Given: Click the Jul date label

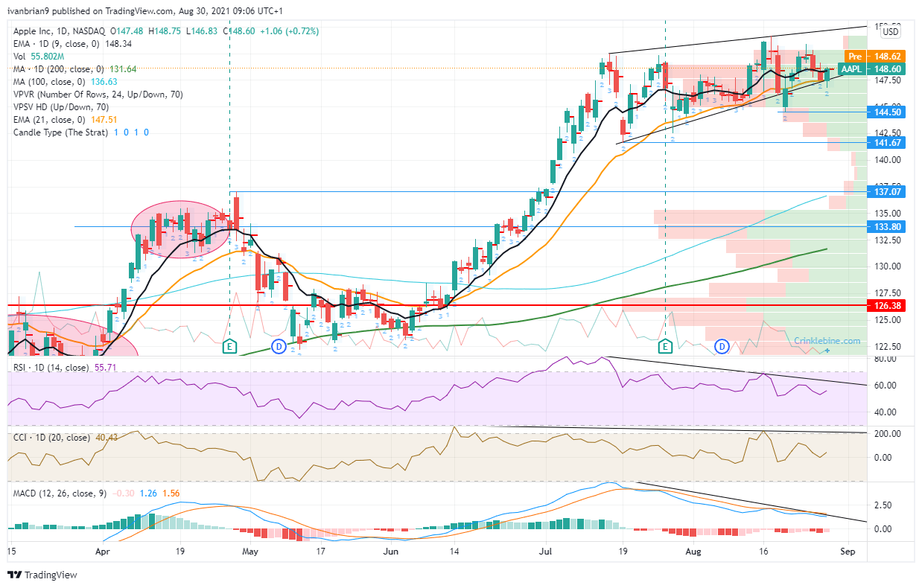Looking at the screenshot, I should point(547,552).
